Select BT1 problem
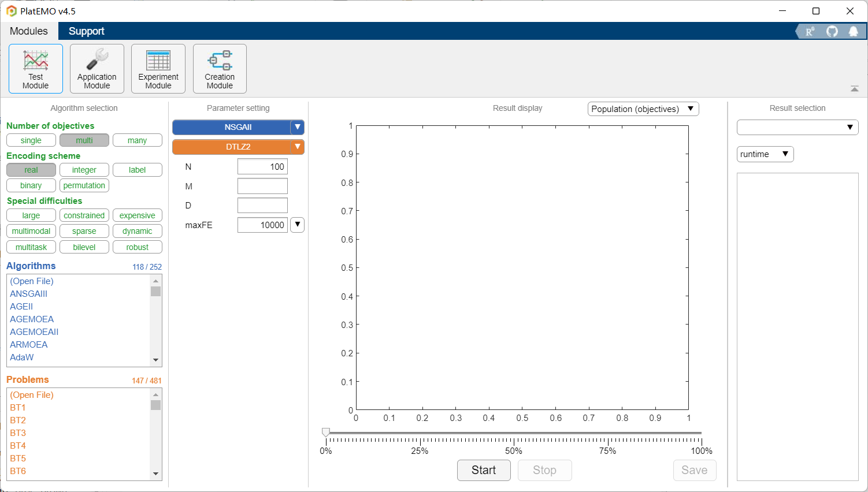 tap(18, 408)
